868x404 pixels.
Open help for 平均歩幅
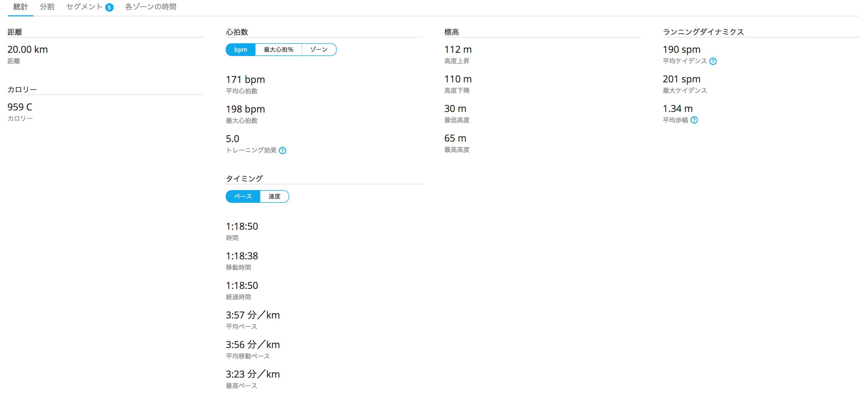point(694,120)
